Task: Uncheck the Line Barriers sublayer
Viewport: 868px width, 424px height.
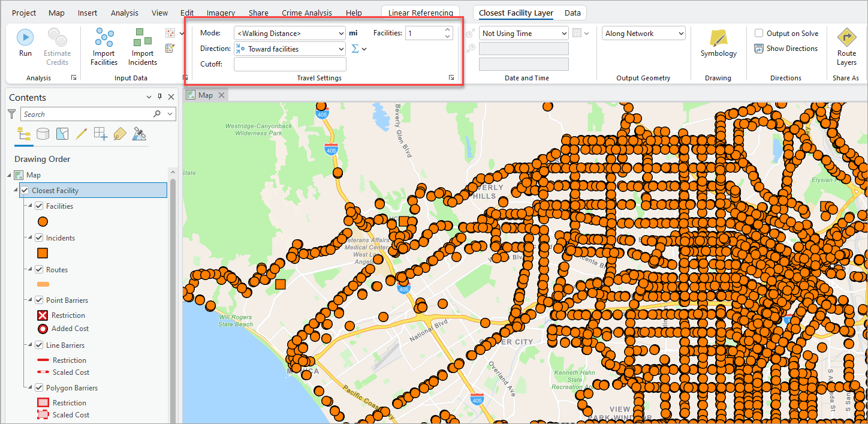Action: tap(39, 345)
